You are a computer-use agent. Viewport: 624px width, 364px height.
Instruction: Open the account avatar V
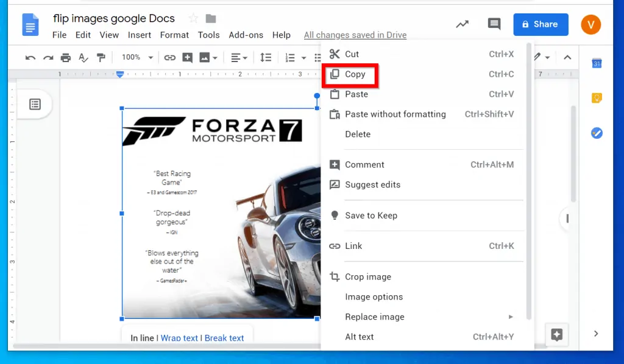click(591, 24)
